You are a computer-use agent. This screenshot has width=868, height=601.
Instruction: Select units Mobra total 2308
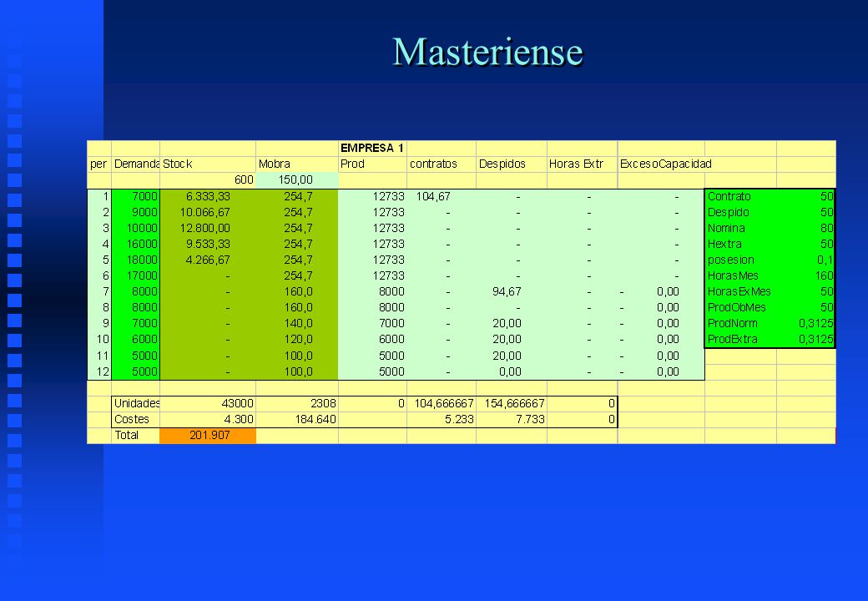(297, 403)
